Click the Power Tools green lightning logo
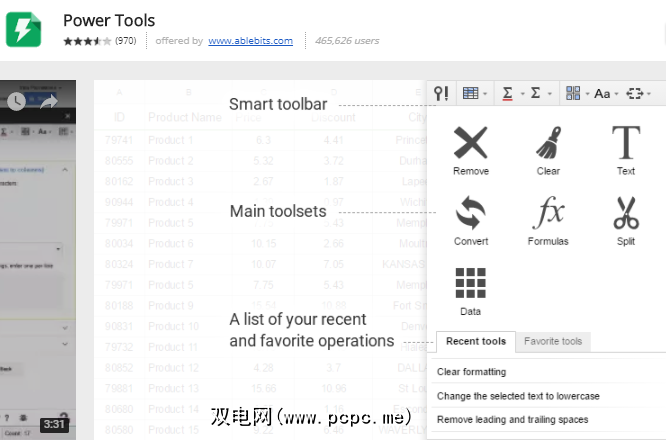Viewport: 666px width, 440px height. (x=23, y=29)
